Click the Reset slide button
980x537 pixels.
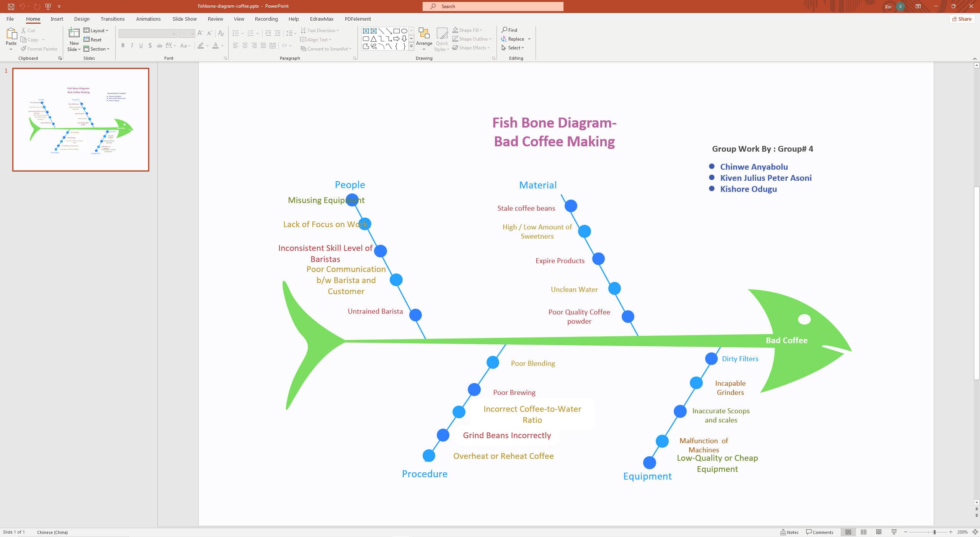tap(93, 39)
